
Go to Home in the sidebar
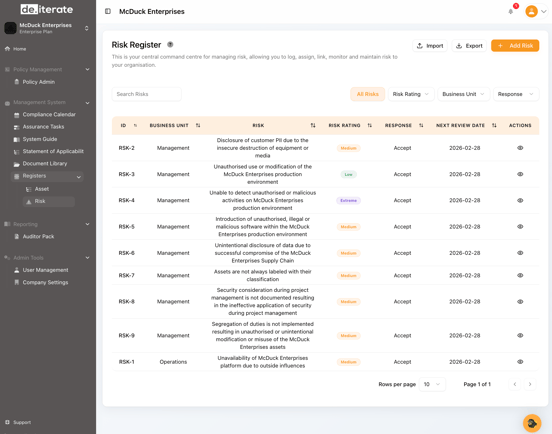pos(15,49)
